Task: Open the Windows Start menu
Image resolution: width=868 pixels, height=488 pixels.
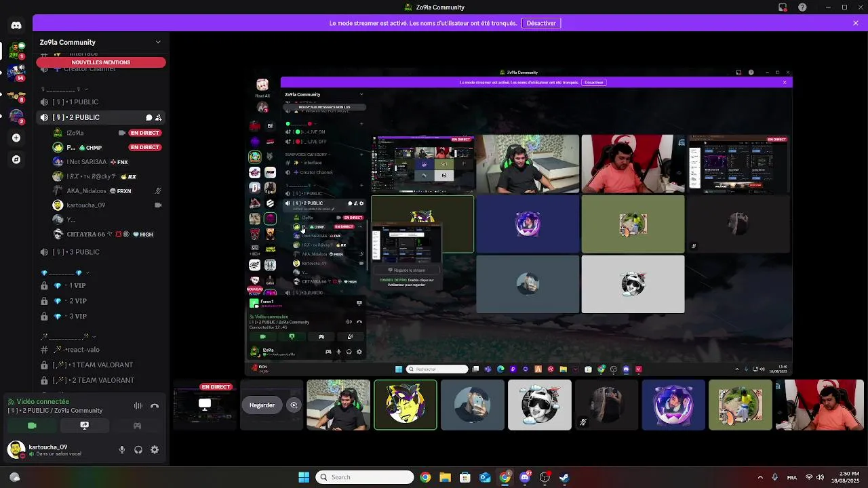Action: 304,477
